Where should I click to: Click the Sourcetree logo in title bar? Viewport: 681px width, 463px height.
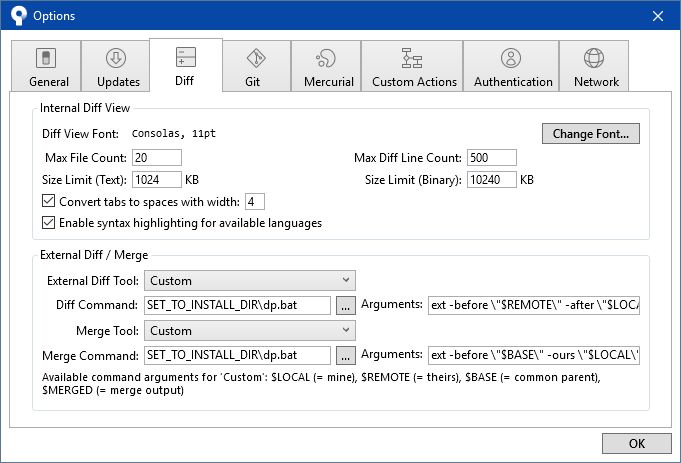(x=19, y=16)
